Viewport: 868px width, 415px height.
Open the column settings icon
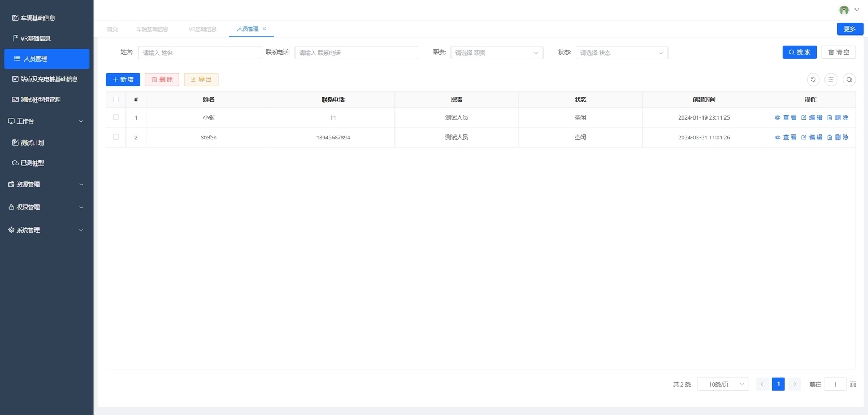(831, 80)
